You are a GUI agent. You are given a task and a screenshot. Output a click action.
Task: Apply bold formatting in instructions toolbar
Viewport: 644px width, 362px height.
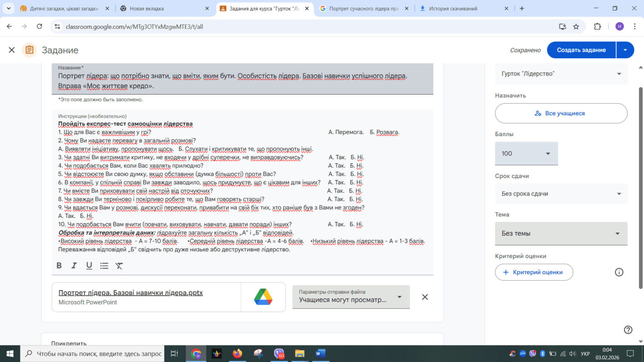tap(59, 266)
